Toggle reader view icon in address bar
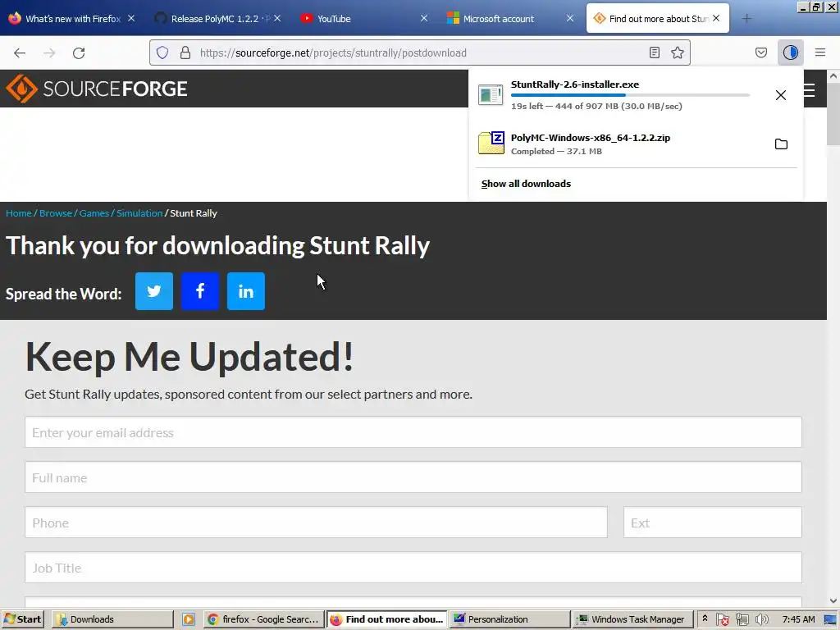This screenshot has height=630, width=840. [x=654, y=52]
